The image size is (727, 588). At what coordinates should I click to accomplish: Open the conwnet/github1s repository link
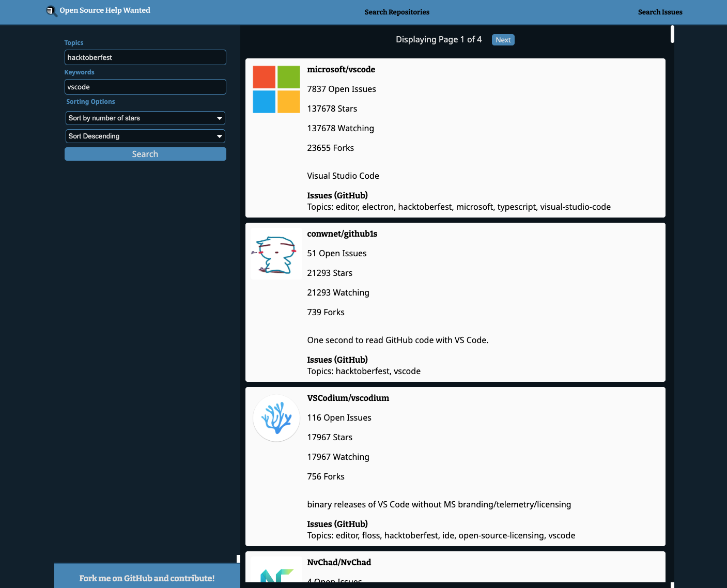(x=342, y=234)
